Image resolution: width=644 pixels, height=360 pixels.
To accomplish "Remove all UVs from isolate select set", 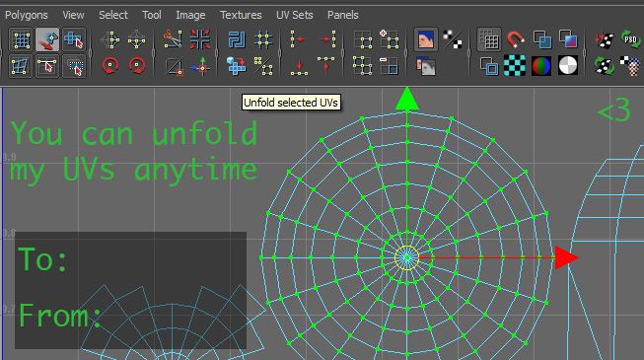I will pos(362,66).
